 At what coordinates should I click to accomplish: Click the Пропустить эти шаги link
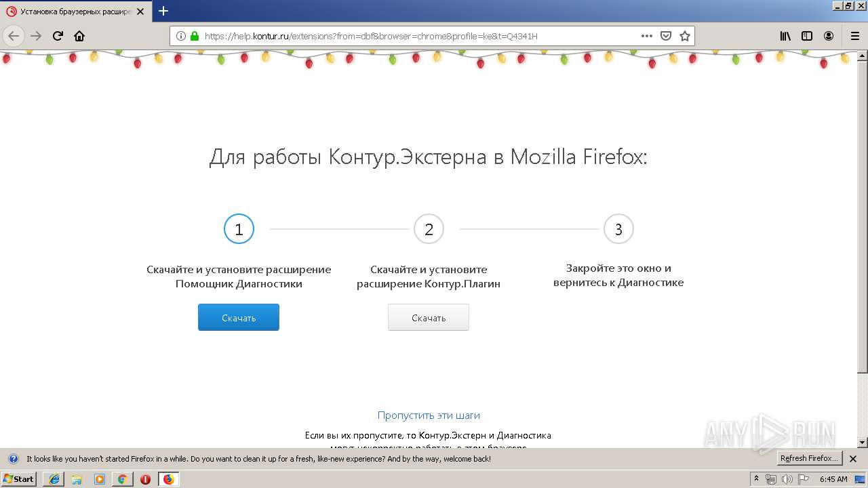(x=429, y=415)
